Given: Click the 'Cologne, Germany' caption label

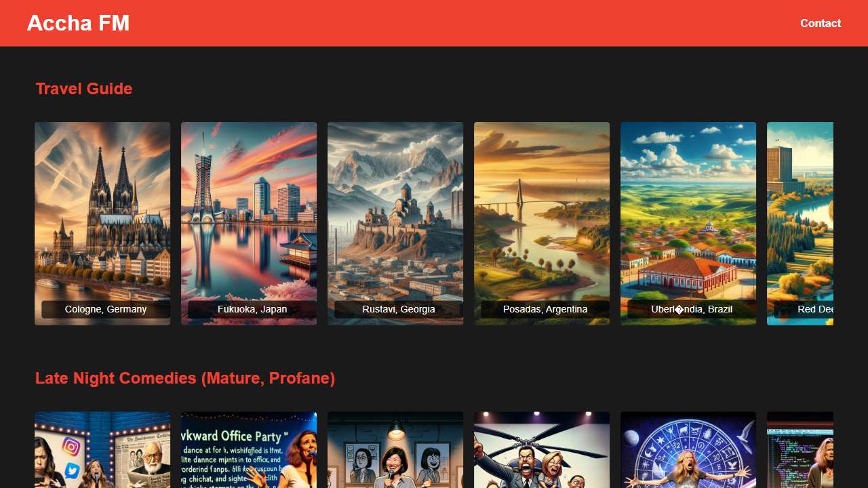Looking at the screenshot, I should click(x=106, y=309).
